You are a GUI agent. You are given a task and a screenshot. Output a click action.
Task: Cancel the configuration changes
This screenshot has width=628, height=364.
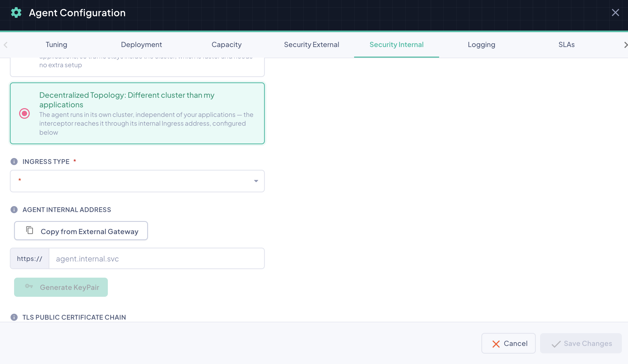click(508, 343)
